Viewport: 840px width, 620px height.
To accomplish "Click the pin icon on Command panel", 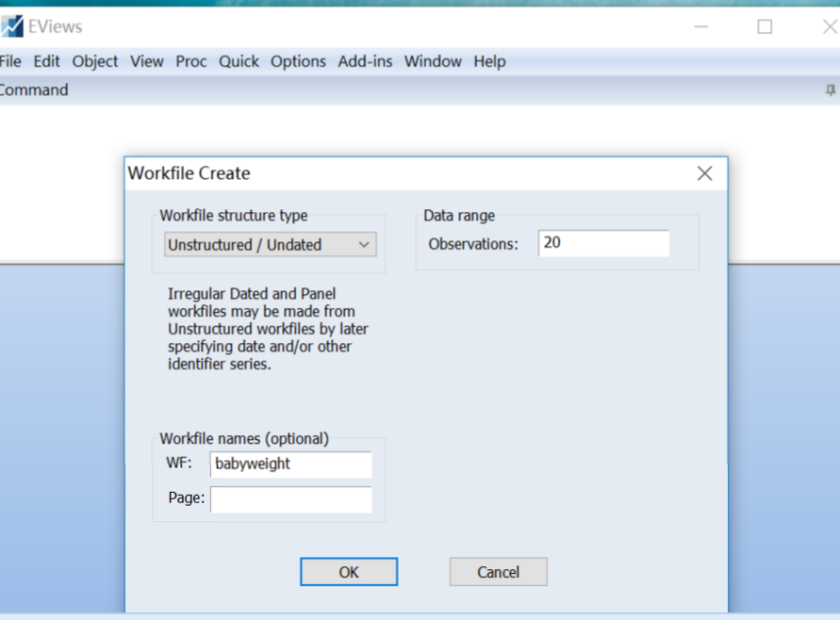I will click(x=831, y=90).
